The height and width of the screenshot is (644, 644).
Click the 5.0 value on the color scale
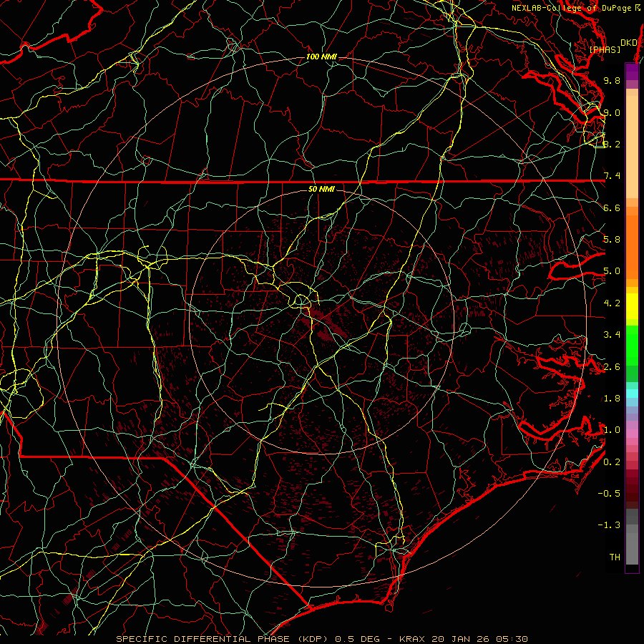(x=612, y=271)
